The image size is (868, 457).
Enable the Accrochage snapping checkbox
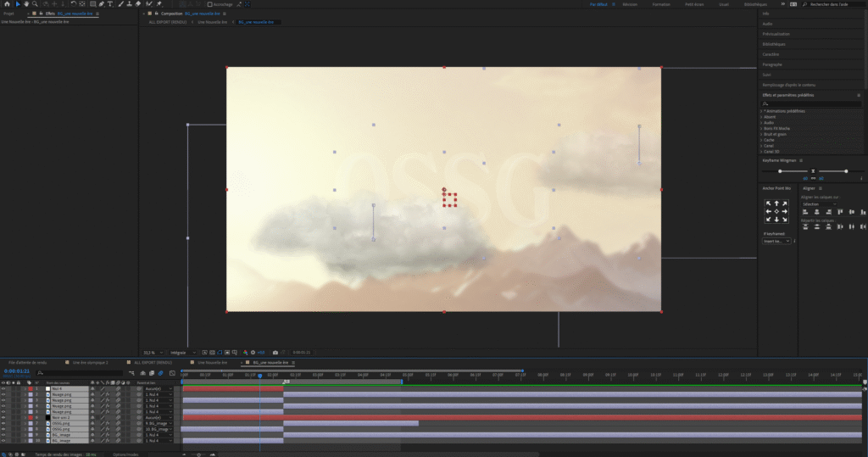click(x=209, y=4)
